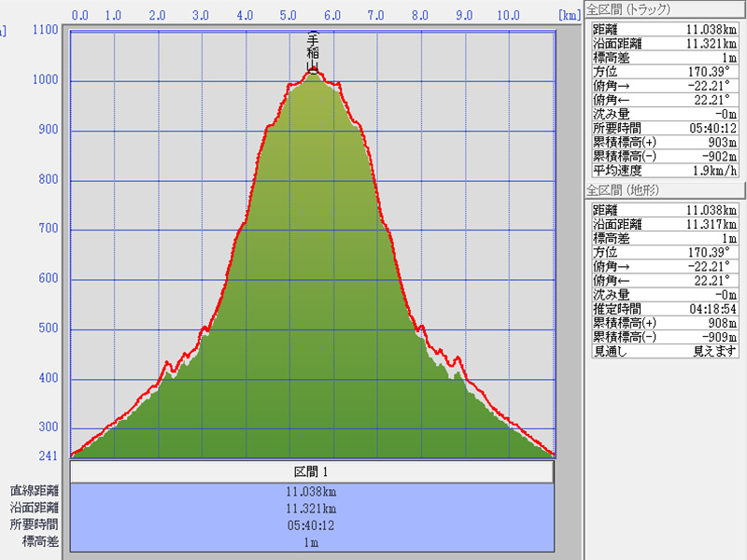The width and height of the screenshot is (747, 560).
Task: Click the 5.0 mark on the distance axis
Action: [289, 15]
